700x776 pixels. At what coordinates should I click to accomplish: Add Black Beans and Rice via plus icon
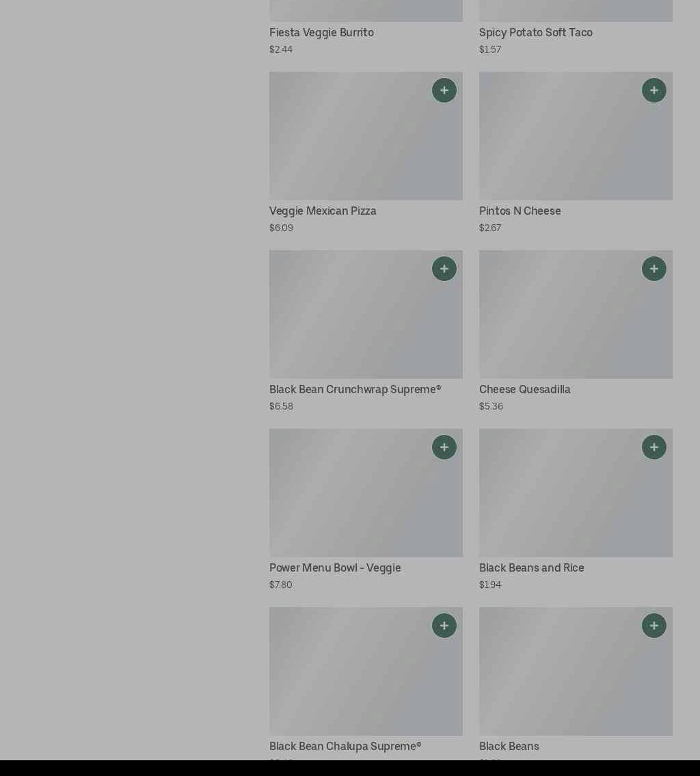(x=654, y=447)
